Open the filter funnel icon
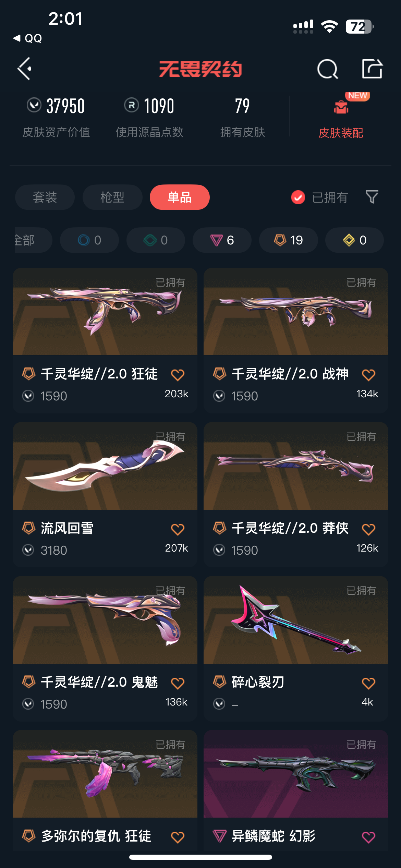Viewport: 401px width, 868px height. pyautogui.click(x=372, y=197)
